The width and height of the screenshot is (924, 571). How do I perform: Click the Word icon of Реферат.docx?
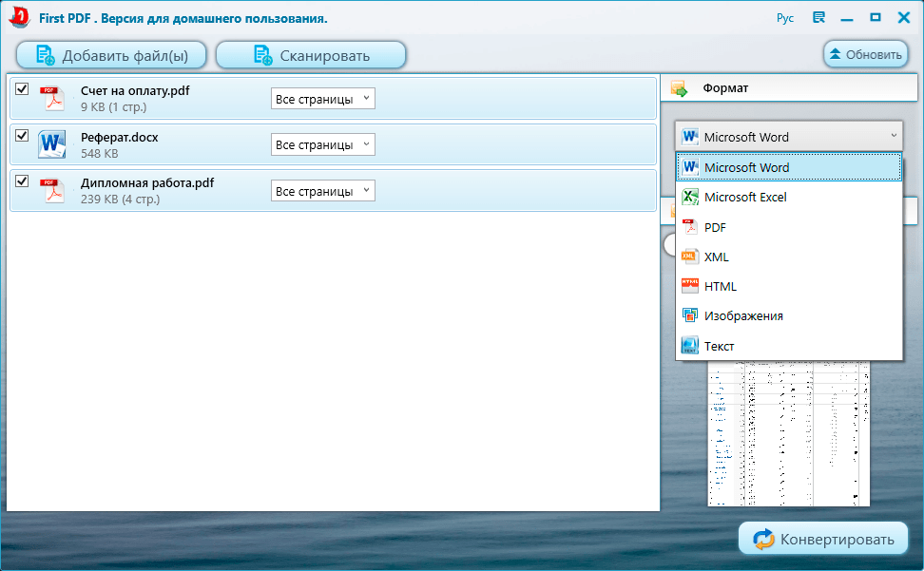pos(52,144)
